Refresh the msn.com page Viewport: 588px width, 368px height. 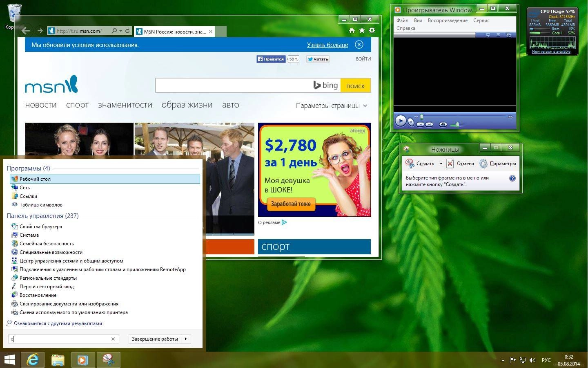pos(127,31)
